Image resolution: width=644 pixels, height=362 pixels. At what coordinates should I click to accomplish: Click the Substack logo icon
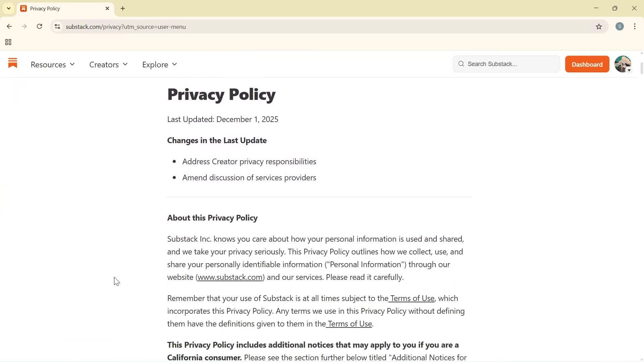(x=12, y=64)
